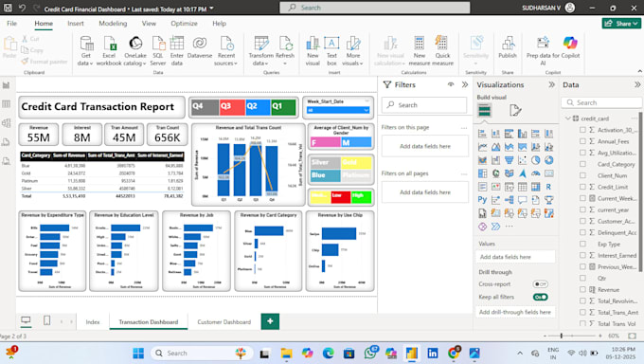Open Microsoft Edge from the taskbar
Image resolution: width=644 pixels, height=364 pixels.
point(328,353)
